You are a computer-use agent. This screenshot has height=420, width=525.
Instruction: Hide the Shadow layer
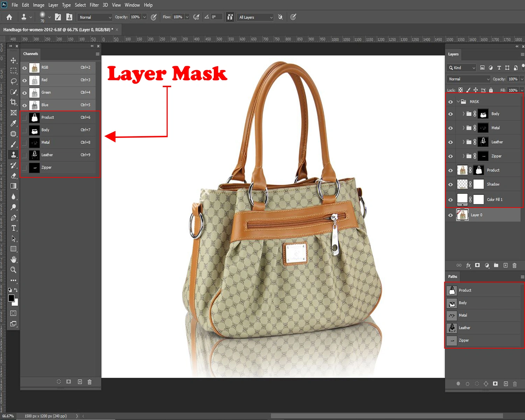(x=450, y=184)
